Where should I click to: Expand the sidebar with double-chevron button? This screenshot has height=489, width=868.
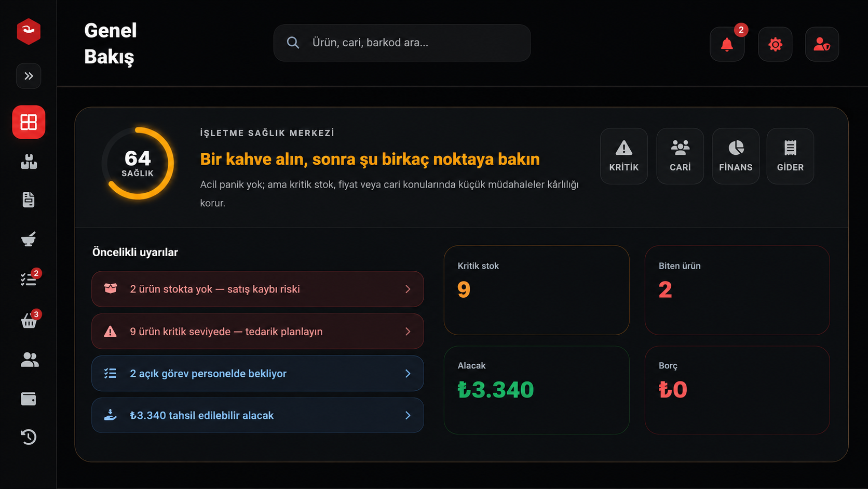[x=29, y=76]
